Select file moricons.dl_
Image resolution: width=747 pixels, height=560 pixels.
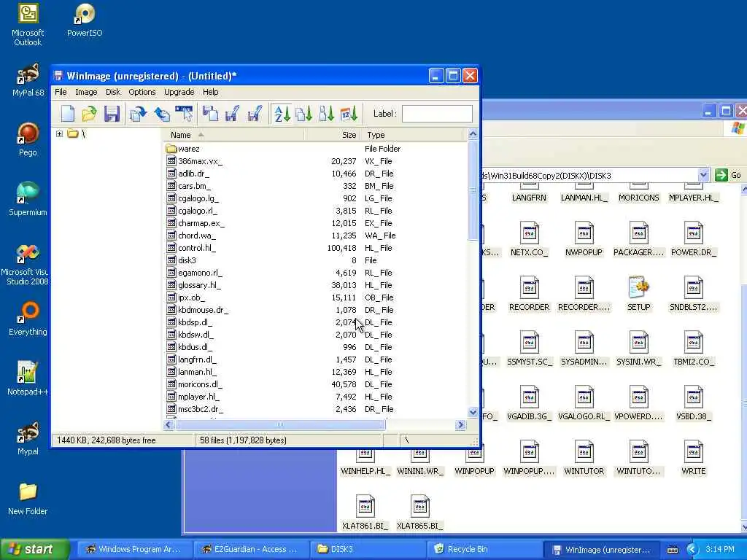point(194,384)
